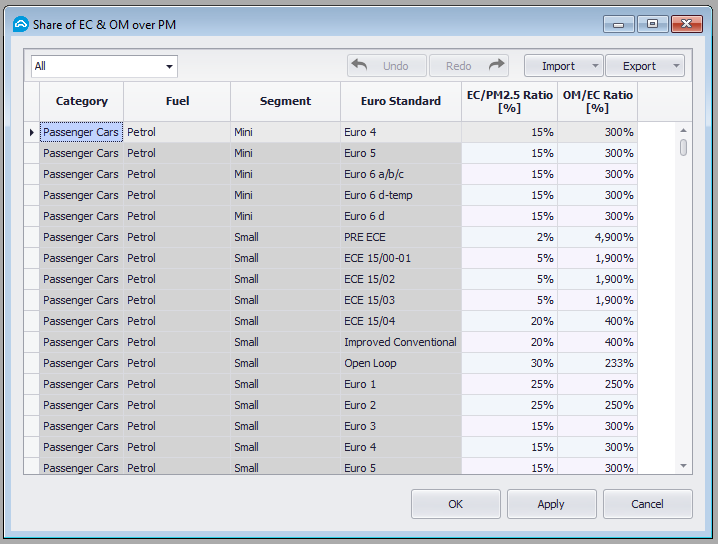Click the OM/EC Ratio column header
This screenshot has height=544, width=718.
[598, 102]
